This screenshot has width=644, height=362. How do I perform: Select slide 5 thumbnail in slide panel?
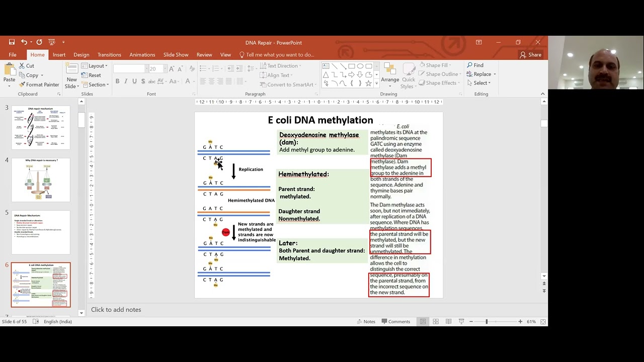point(41,232)
